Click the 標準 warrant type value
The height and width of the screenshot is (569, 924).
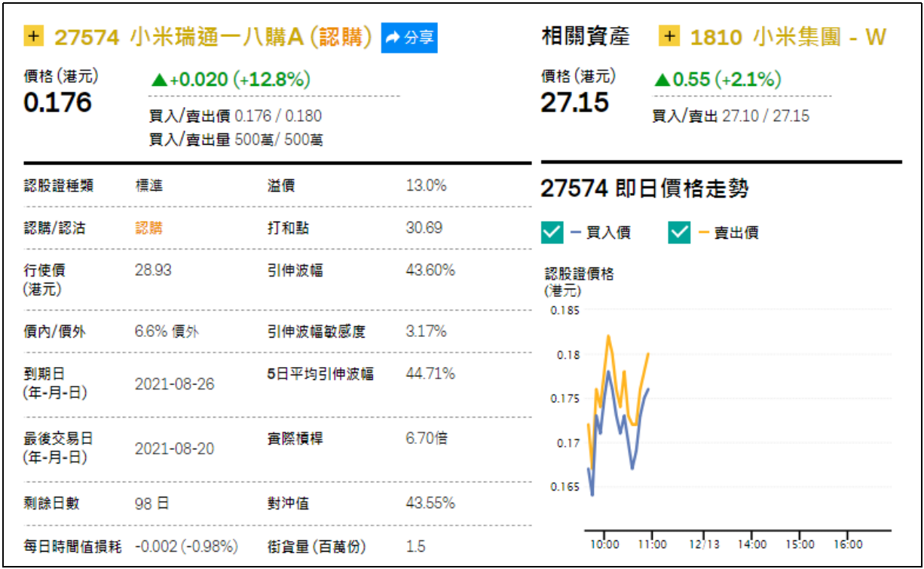point(149,185)
